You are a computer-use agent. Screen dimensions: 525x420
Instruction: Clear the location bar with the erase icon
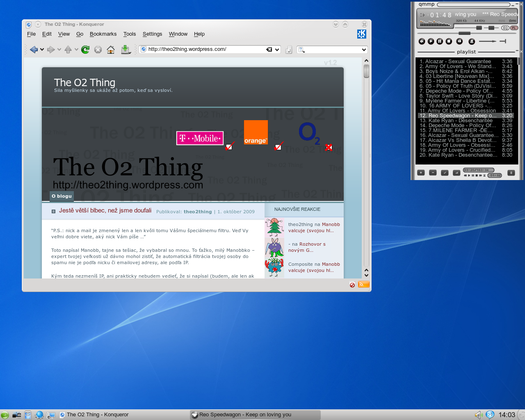pos(269,49)
